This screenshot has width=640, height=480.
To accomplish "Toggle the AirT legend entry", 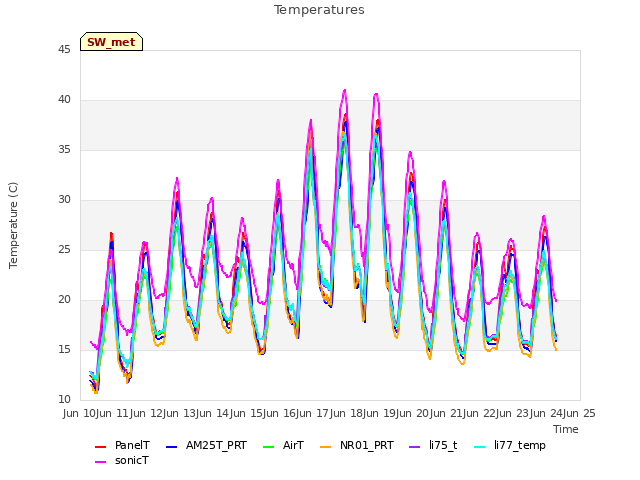I will click(283, 445).
